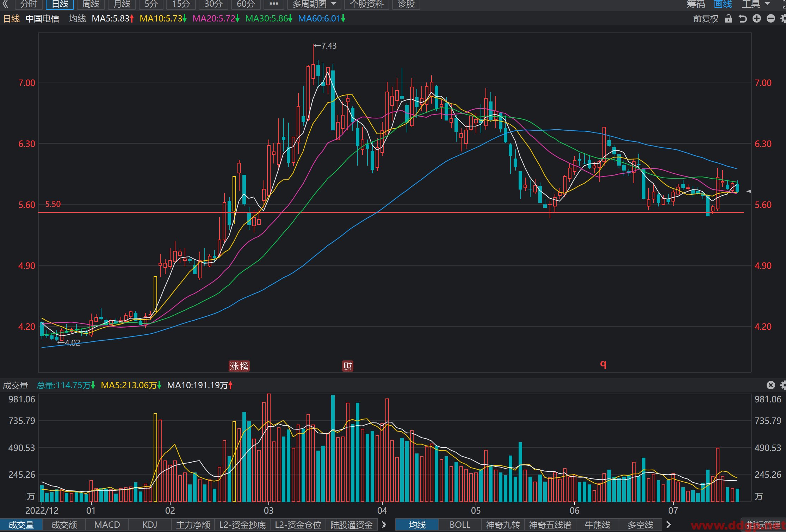
Task: Show more periods via ellipsis button
Action: click(274, 4)
